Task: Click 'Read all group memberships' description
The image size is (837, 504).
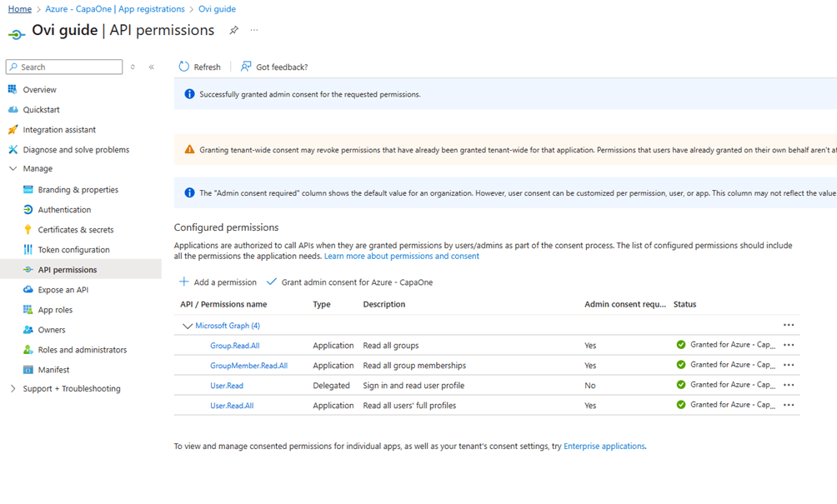Action: click(x=414, y=366)
